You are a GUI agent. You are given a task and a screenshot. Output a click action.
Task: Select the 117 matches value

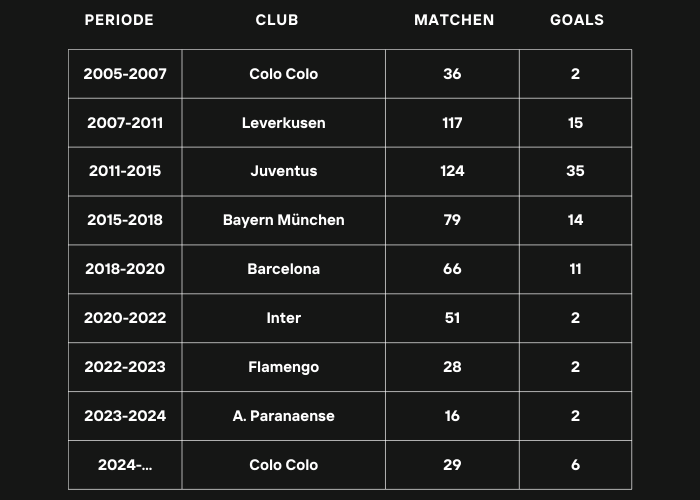(452, 123)
